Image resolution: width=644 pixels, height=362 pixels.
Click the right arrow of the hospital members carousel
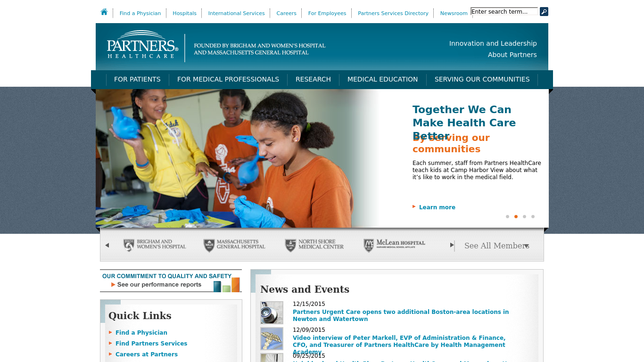[x=452, y=245]
